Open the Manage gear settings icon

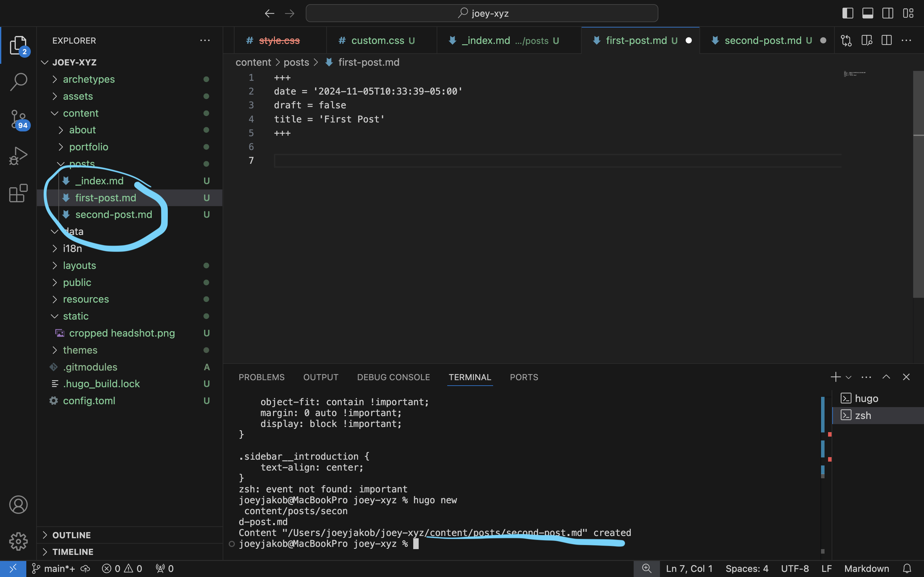point(18,541)
